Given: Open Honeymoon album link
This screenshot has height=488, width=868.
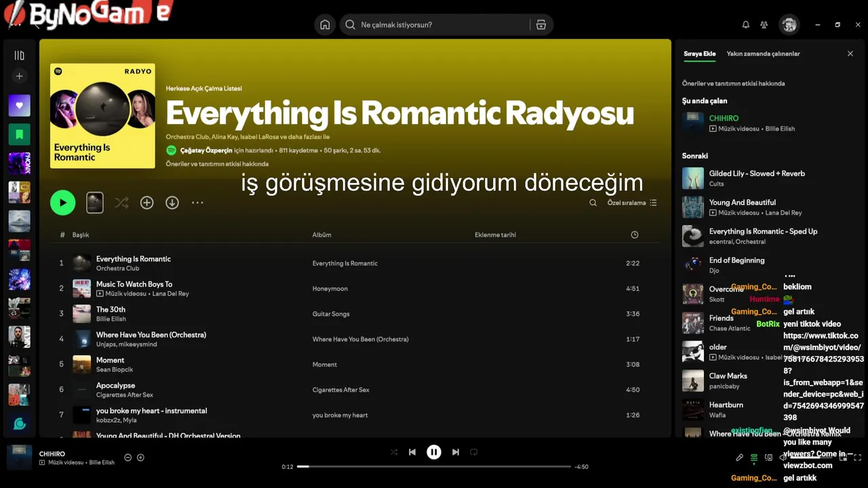Looking at the screenshot, I should click(330, 289).
